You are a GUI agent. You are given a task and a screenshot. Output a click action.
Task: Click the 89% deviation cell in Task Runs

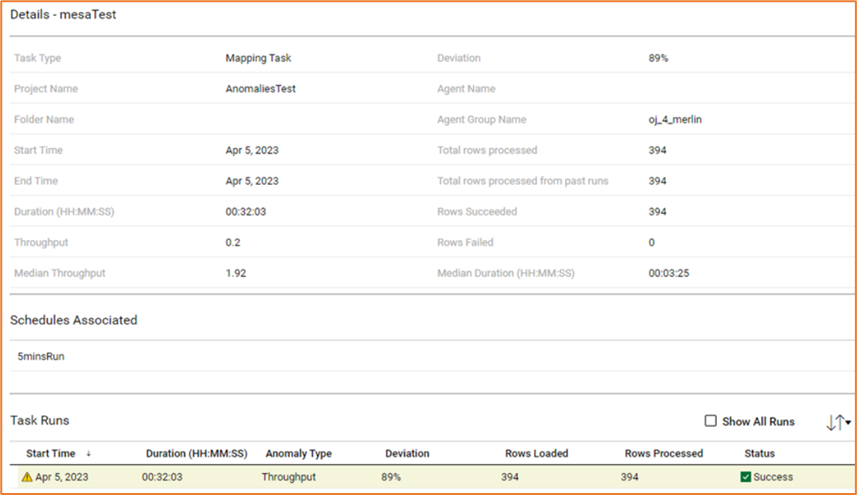coord(391,477)
